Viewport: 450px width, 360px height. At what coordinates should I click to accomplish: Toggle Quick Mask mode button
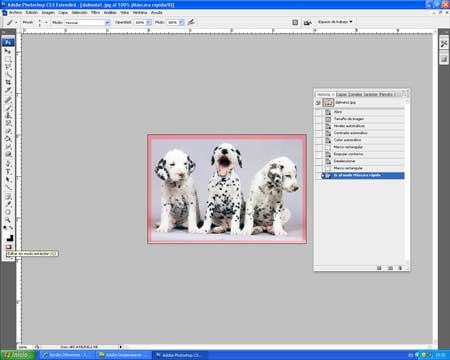(9, 247)
